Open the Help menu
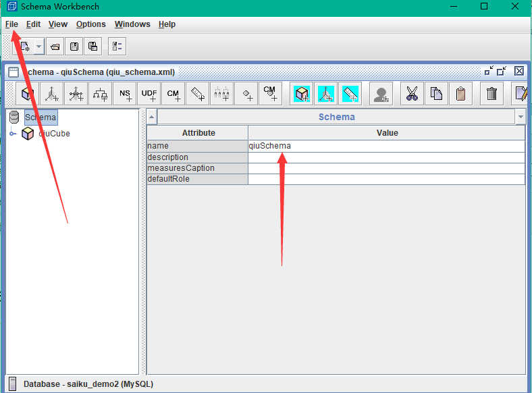Image resolution: width=532 pixels, height=393 pixels. (x=167, y=24)
